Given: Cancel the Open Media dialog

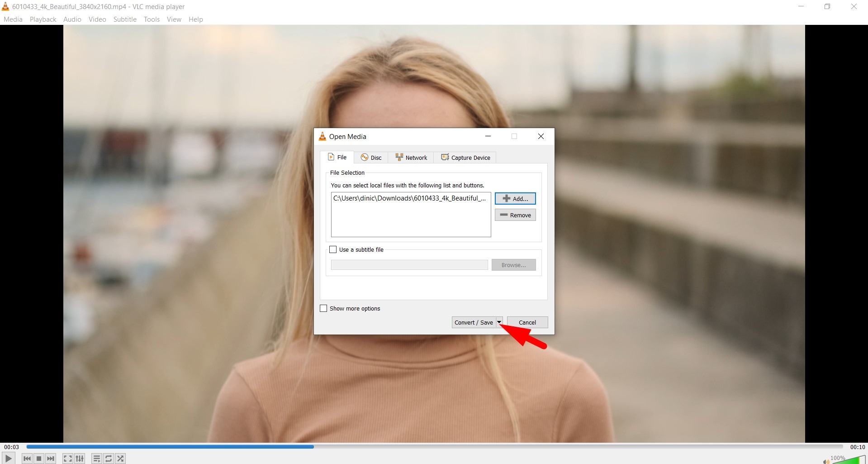Looking at the screenshot, I should click(x=527, y=322).
